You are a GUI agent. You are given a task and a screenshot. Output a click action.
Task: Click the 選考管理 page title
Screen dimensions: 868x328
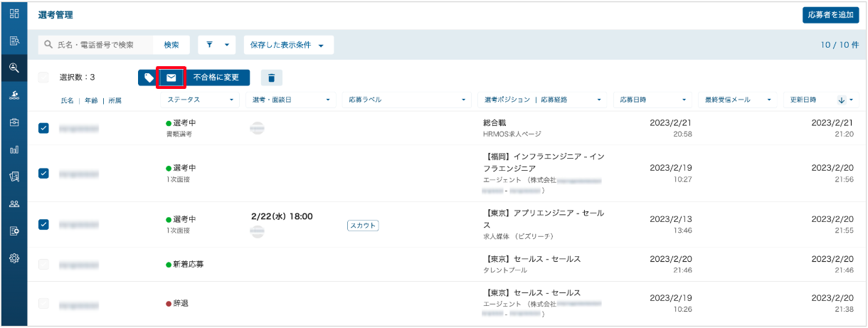(55, 15)
